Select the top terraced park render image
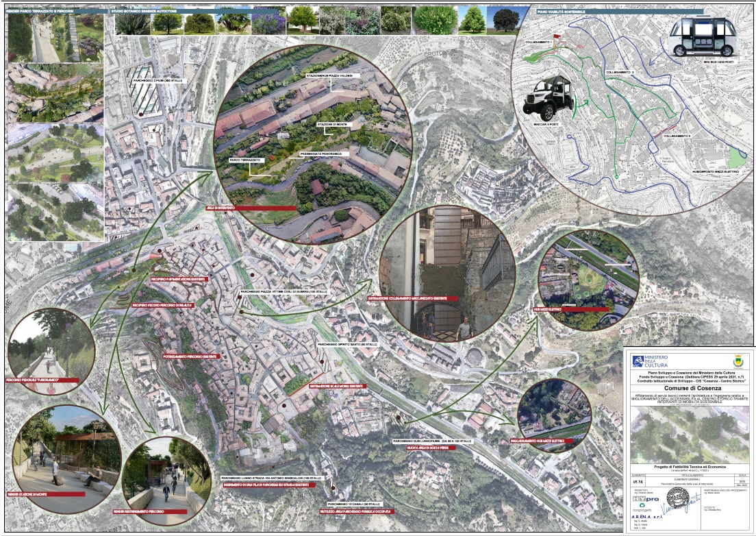 tap(53, 38)
